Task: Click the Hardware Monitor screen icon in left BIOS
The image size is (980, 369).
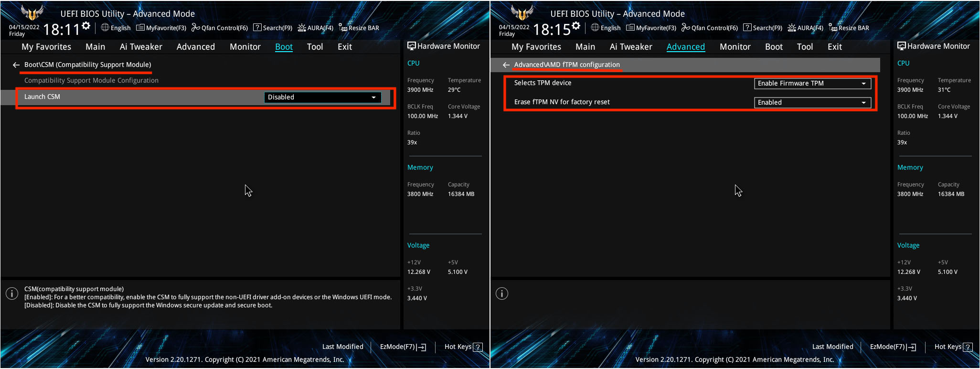Action: (x=412, y=46)
